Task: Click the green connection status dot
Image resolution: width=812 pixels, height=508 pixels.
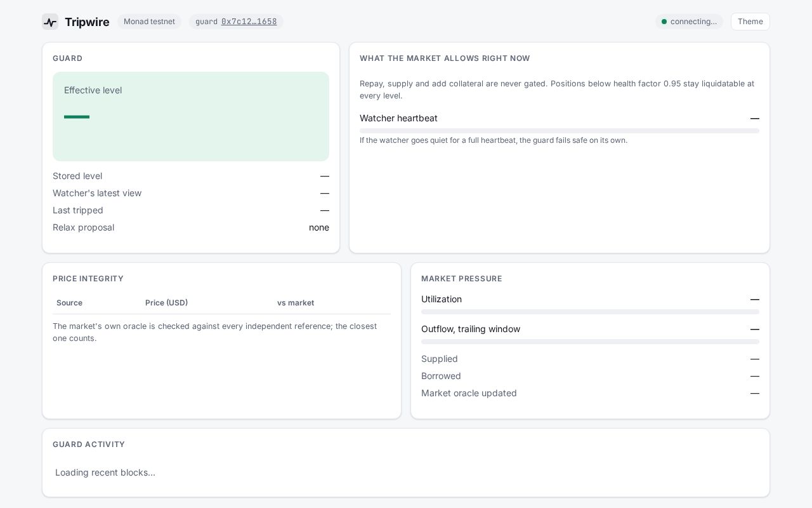Action: (664, 22)
